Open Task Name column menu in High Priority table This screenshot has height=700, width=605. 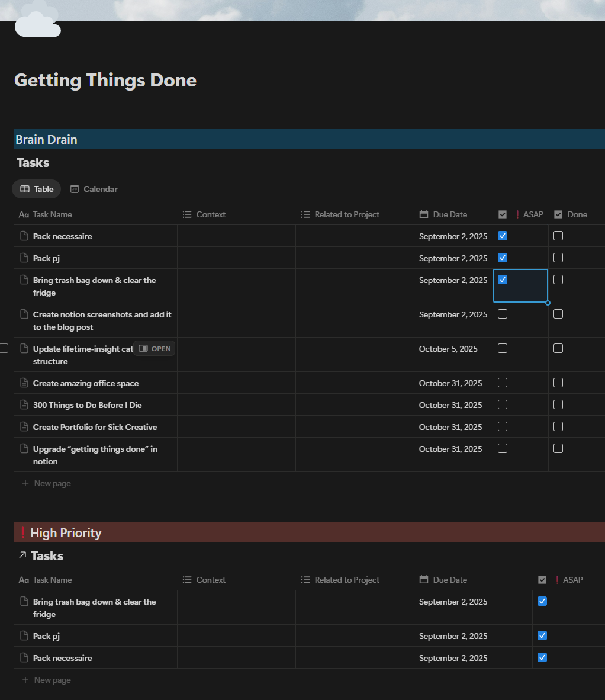coord(52,580)
